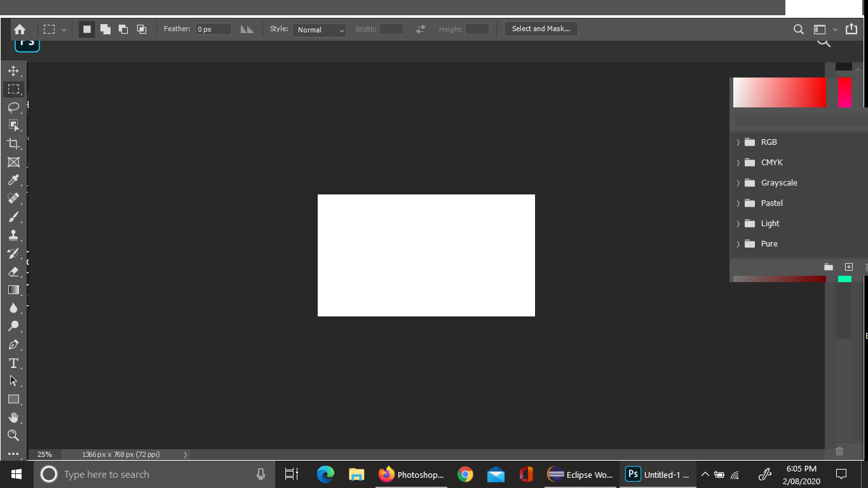
Task: Click the Select and Mask button
Action: pyautogui.click(x=541, y=29)
